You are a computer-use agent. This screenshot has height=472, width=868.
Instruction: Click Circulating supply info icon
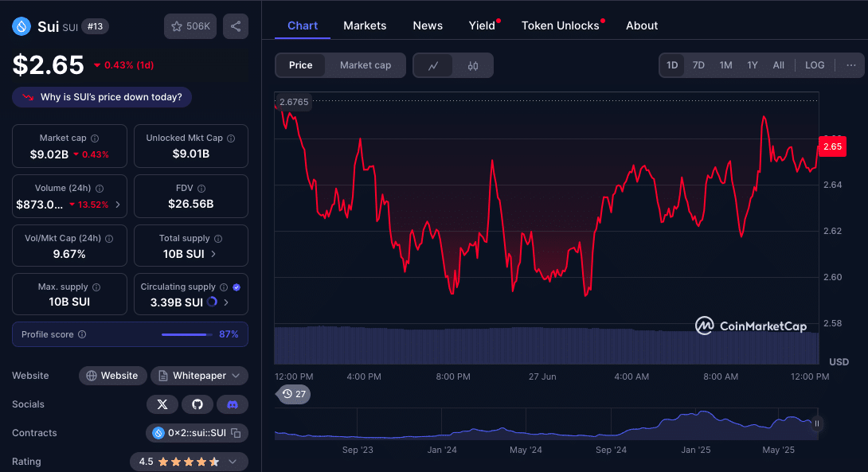point(224,287)
